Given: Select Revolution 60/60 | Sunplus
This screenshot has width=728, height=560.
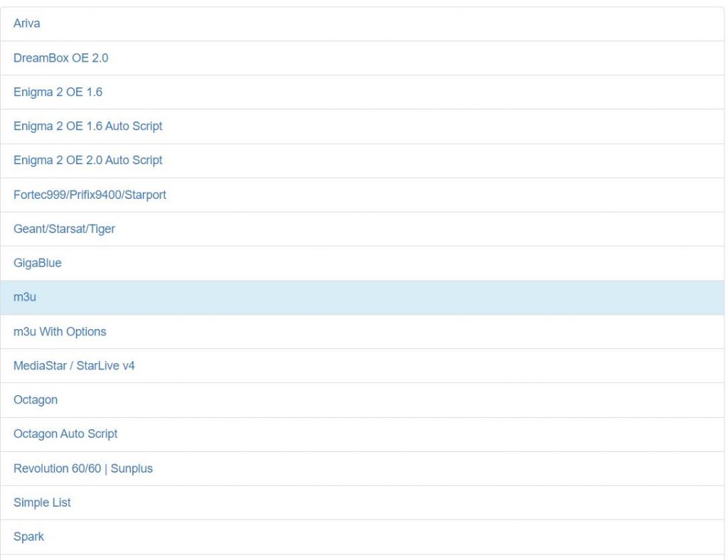Looking at the screenshot, I should 362,468.
